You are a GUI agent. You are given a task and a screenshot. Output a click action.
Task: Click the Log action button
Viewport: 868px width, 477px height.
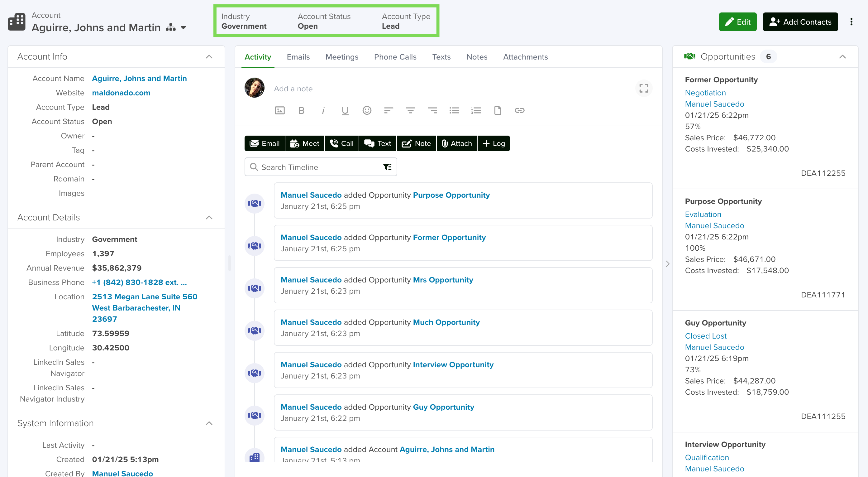[x=494, y=144]
